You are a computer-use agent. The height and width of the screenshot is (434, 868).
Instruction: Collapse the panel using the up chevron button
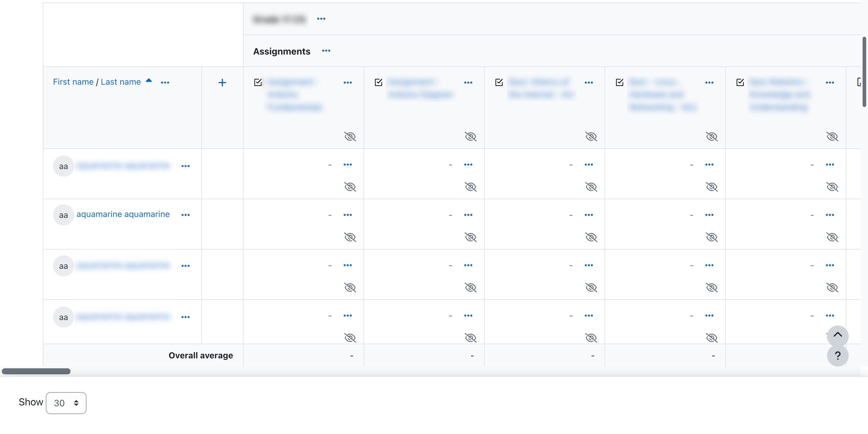[838, 335]
